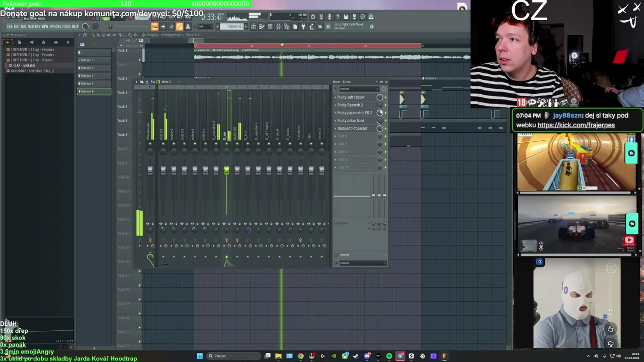Open the PATTERNS menu
644x362 pixels.
click(34, 26)
